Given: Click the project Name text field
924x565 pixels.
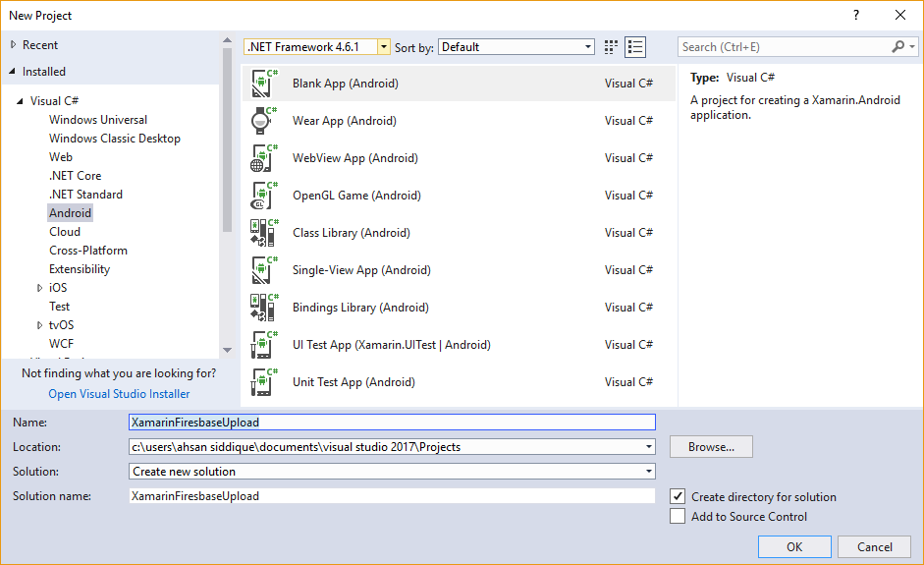Looking at the screenshot, I should [x=392, y=423].
